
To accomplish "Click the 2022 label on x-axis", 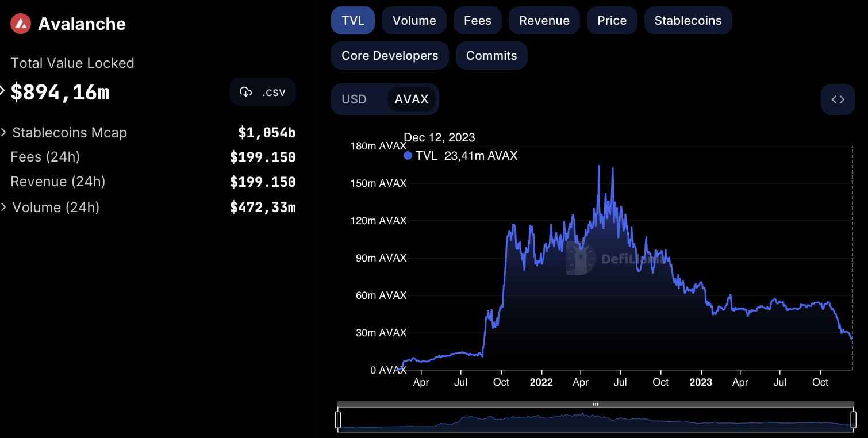I will 541,382.
